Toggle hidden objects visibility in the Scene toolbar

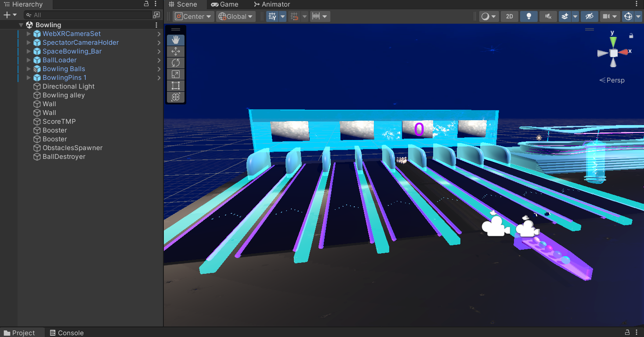(x=589, y=16)
